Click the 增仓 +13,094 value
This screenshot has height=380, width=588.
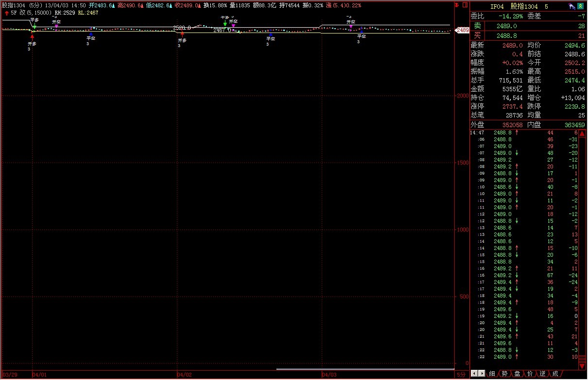573,98
